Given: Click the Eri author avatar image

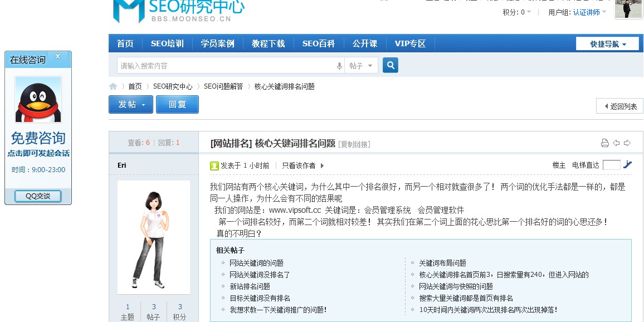Looking at the screenshot, I should pyautogui.click(x=153, y=238).
